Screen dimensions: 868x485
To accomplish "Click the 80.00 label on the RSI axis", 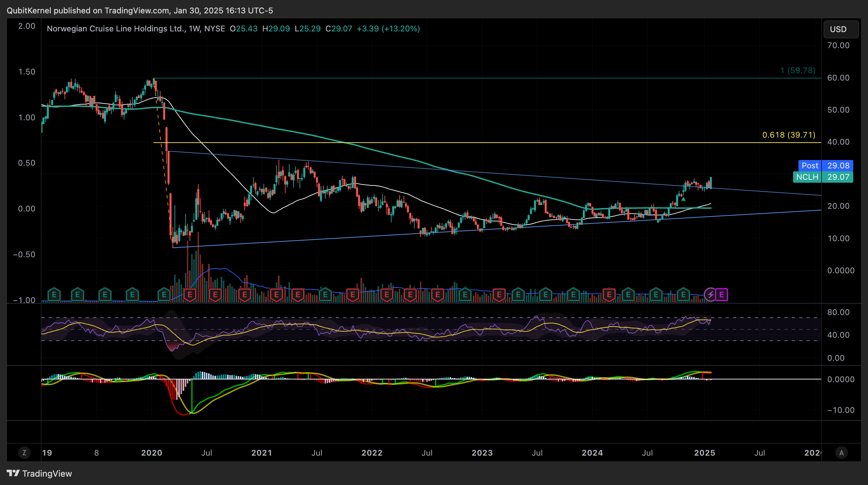I will point(838,312).
